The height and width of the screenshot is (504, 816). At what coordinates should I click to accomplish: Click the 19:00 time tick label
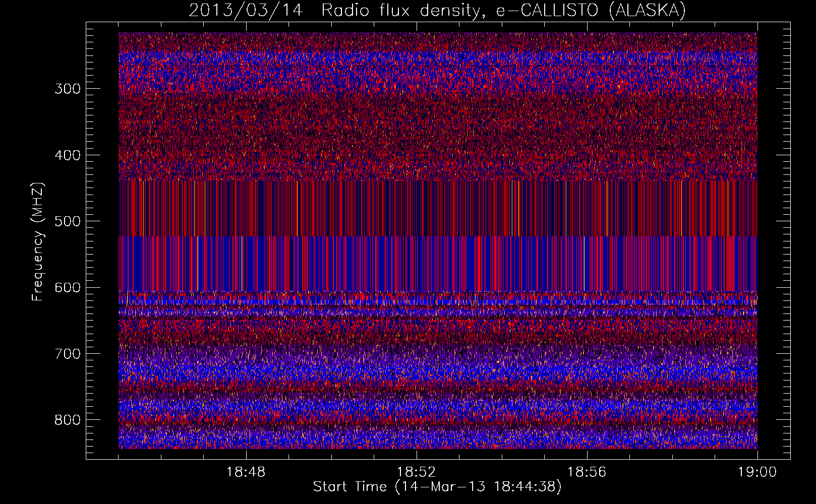(x=757, y=472)
